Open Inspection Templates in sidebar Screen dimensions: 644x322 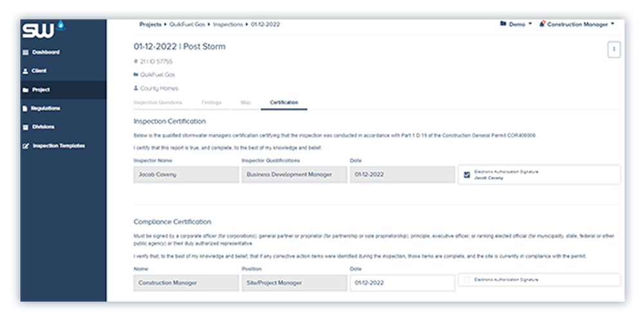[58, 146]
